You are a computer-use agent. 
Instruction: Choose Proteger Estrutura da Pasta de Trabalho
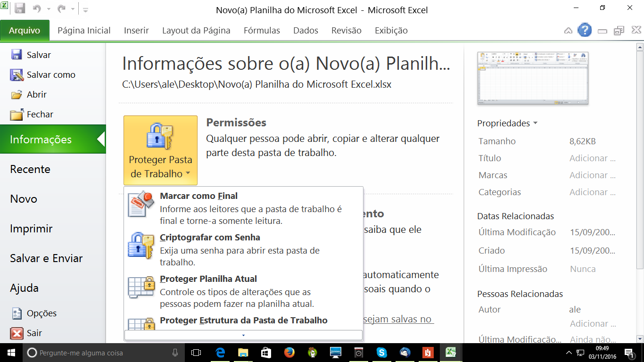pyautogui.click(x=243, y=321)
